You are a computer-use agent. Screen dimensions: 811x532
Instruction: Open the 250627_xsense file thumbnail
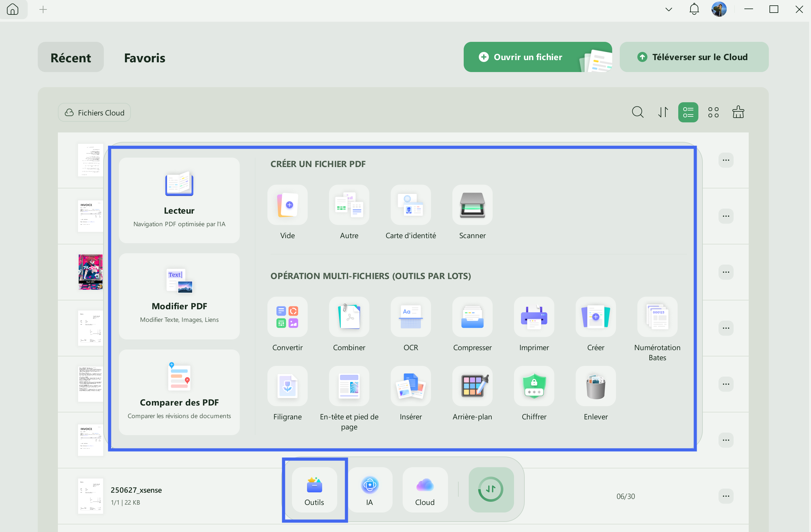pyautogui.click(x=90, y=496)
